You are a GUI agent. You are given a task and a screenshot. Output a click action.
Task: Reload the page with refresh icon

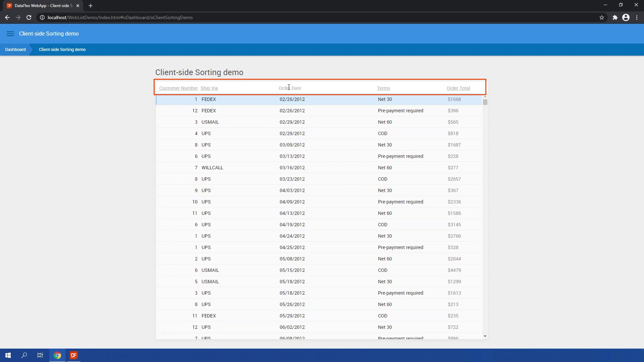click(x=29, y=17)
